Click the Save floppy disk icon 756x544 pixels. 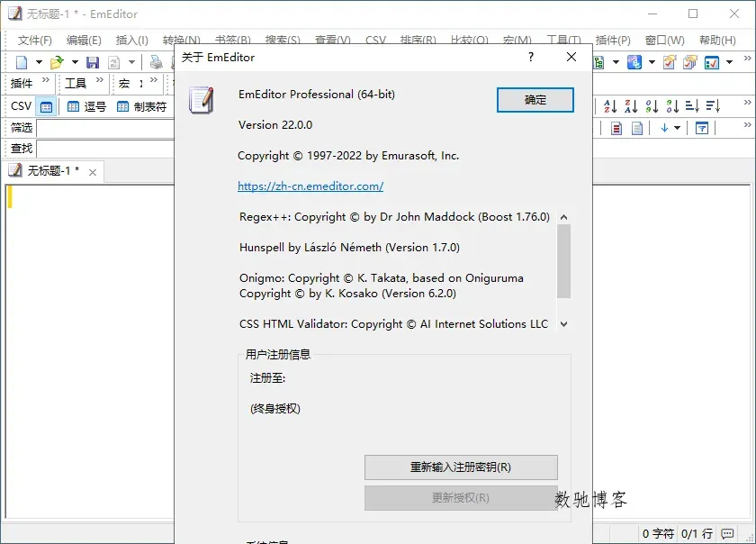point(93,62)
